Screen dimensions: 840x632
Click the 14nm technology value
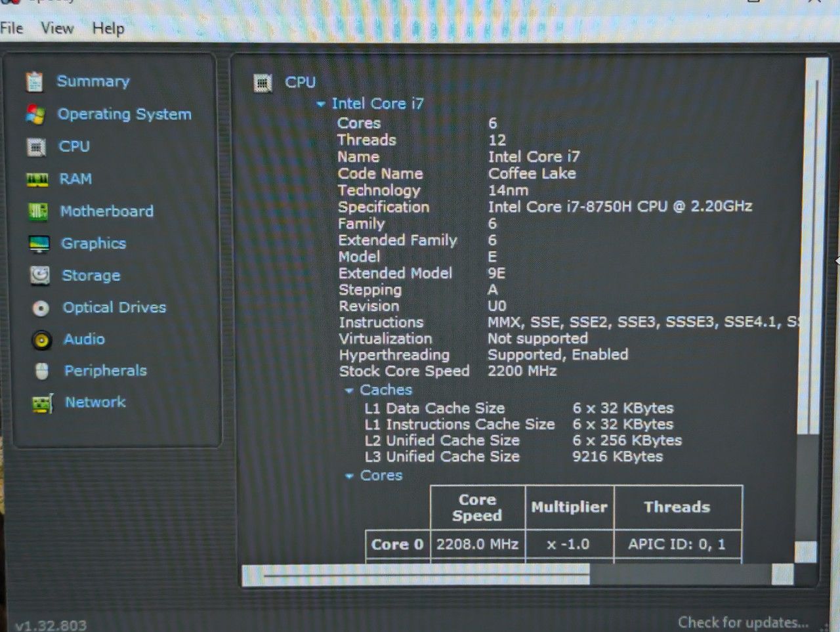[508, 191]
